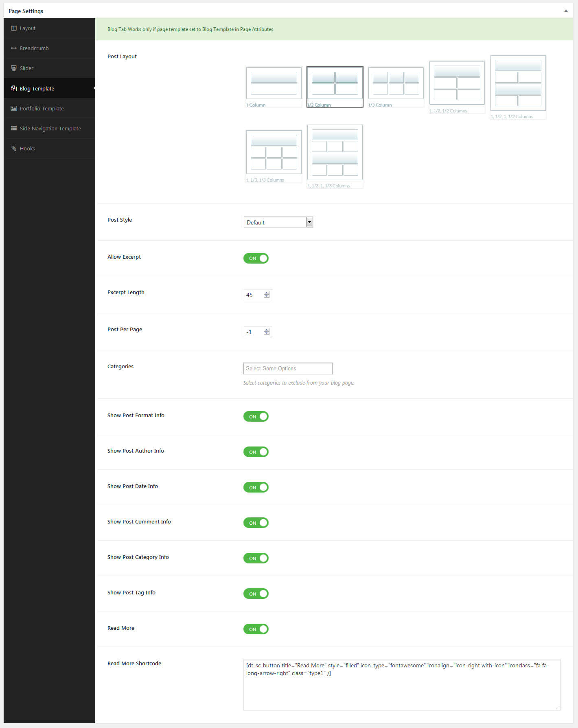This screenshot has height=728, width=578.
Task: Go to Side Navigation Template tab
Action: click(x=49, y=128)
